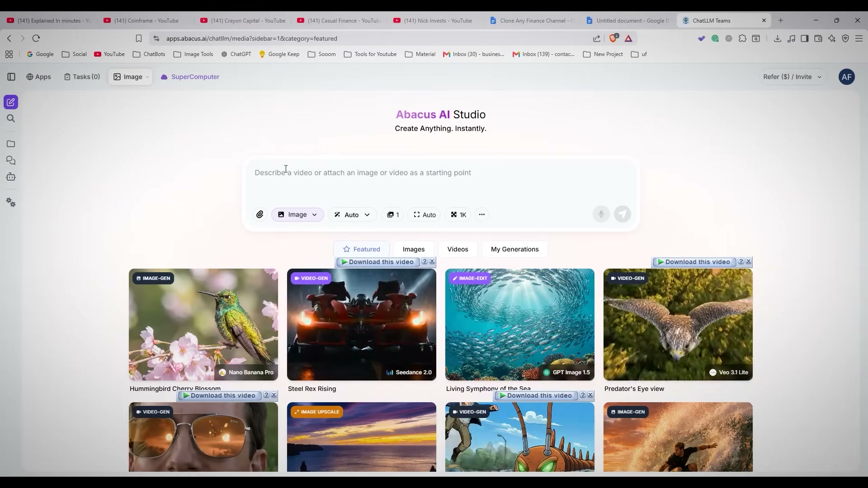The height and width of the screenshot is (488, 868).
Task: Close the download overlay above Predator's Eye view
Action: tap(749, 262)
